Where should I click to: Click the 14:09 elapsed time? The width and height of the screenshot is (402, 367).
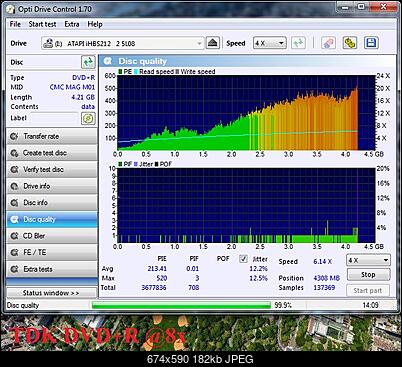tap(370, 305)
